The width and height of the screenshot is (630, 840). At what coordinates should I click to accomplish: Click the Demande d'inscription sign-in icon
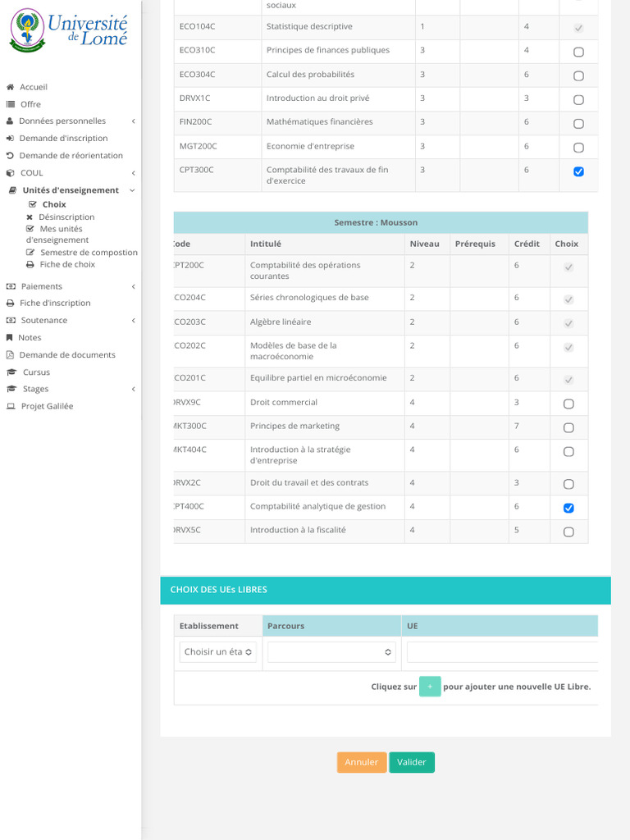tap(10, 138)
